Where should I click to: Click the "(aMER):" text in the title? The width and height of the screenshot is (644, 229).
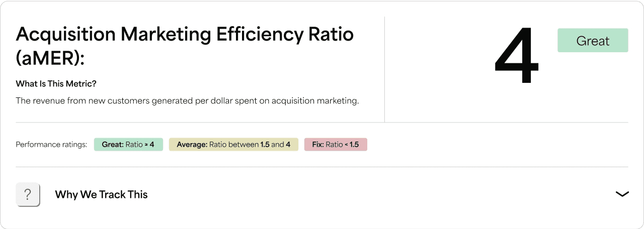(x=50, y=58)
